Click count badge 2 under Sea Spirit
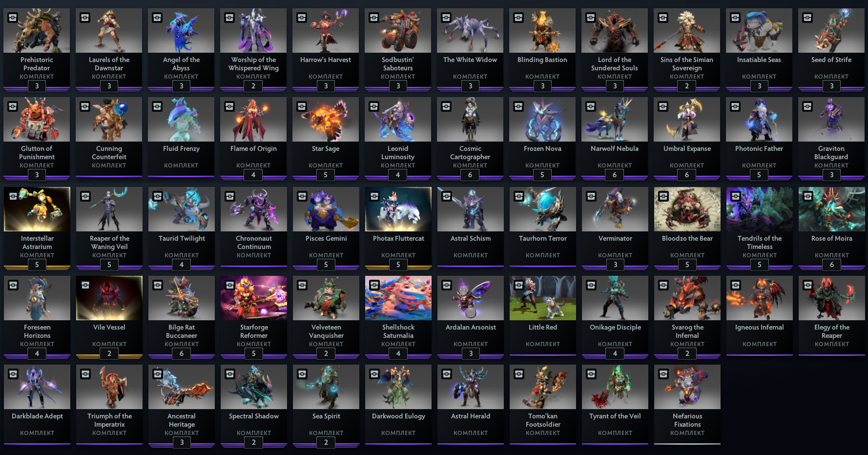The image size is (868, 455). (x=326, y=443)
